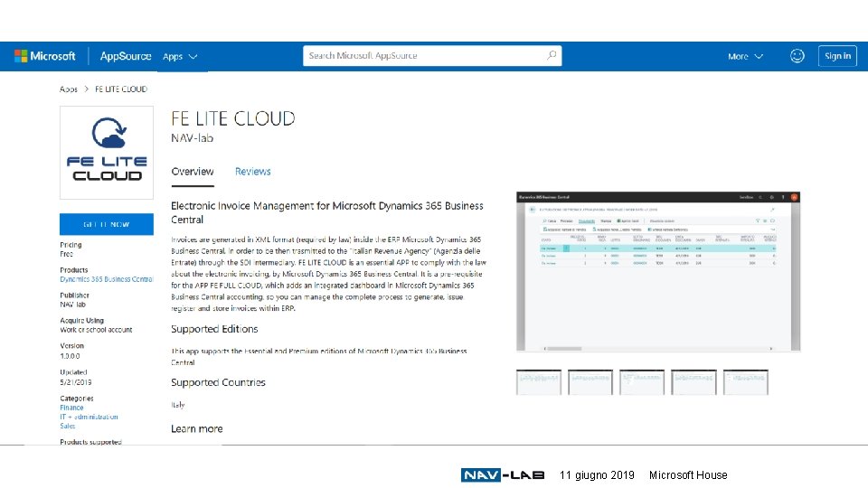Click the Italy country text

click(178, 405)
